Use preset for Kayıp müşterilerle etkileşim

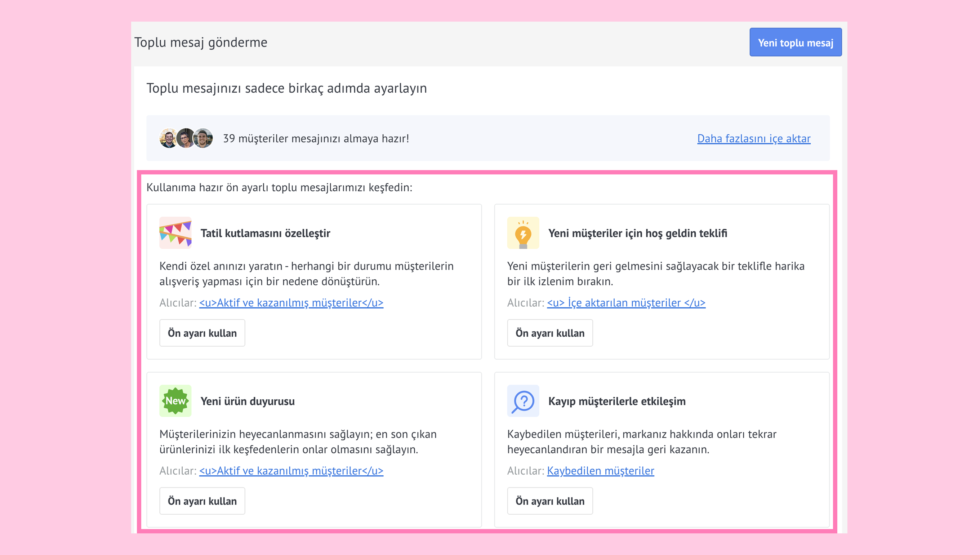[550, 501]
